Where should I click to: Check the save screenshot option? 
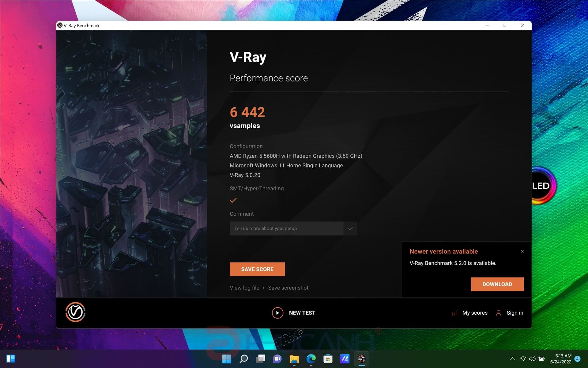(288, 287)
